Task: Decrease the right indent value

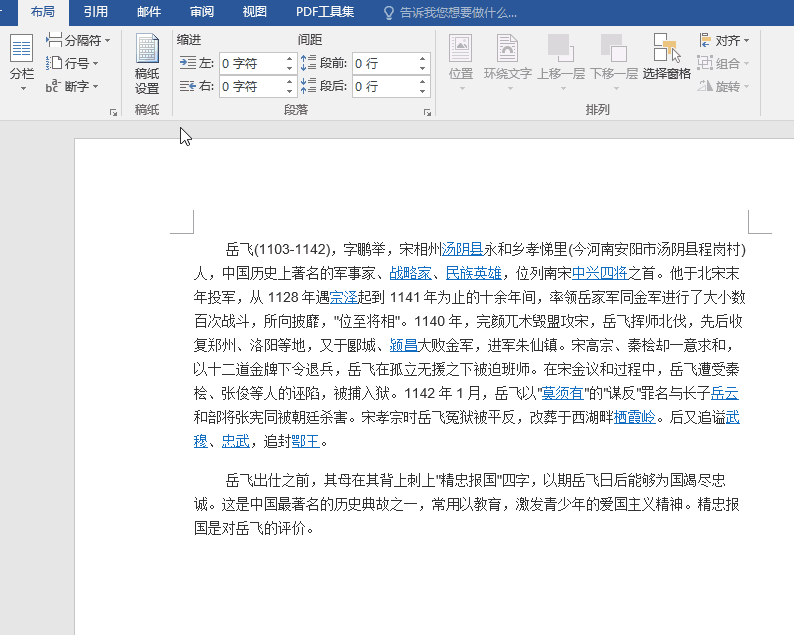Action: tap(289, 92)
